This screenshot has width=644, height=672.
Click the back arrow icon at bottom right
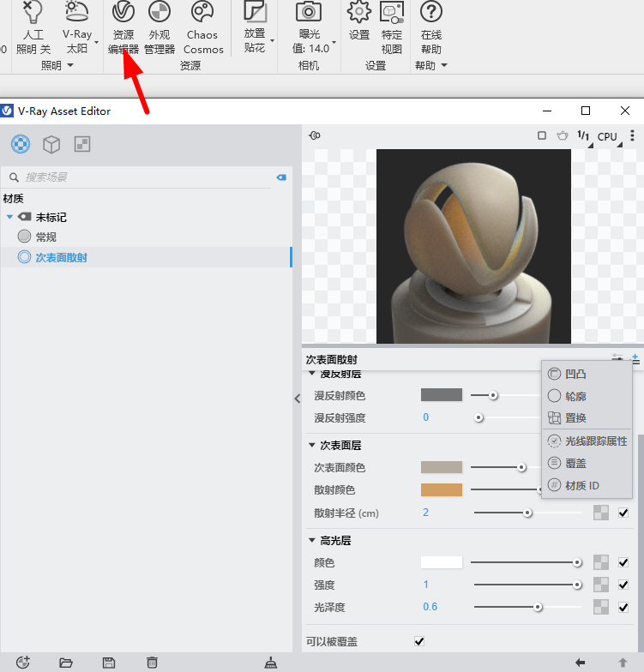click(580, 663)
